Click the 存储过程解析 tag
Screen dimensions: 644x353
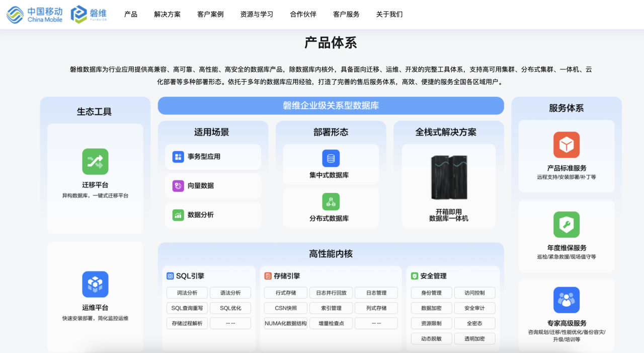pos(187,323)
